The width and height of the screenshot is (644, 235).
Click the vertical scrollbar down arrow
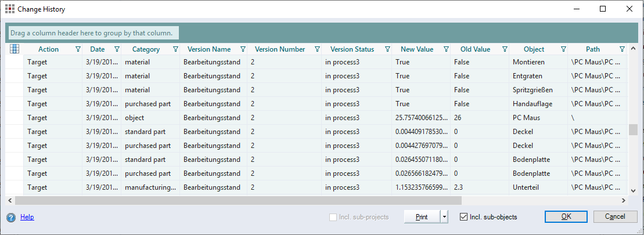[x=633, y=190]
